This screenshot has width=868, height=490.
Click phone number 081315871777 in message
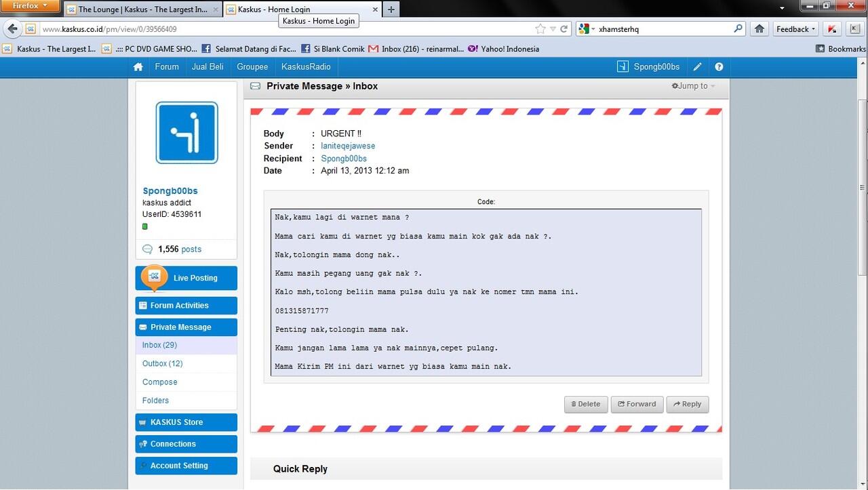[x=302, y=310]
